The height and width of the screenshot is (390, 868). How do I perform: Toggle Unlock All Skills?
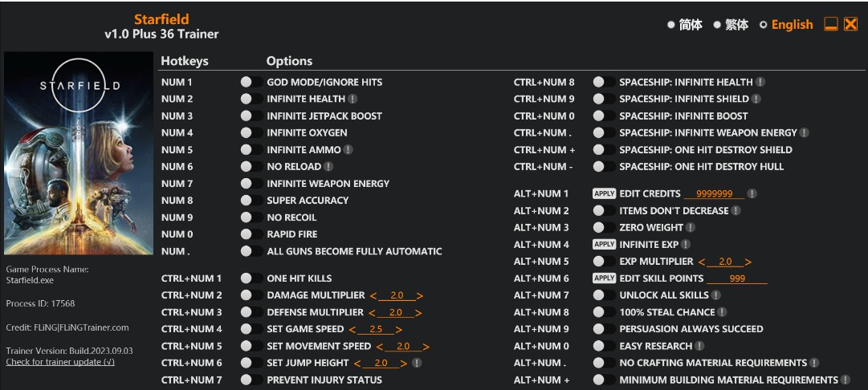coord(605,295)
